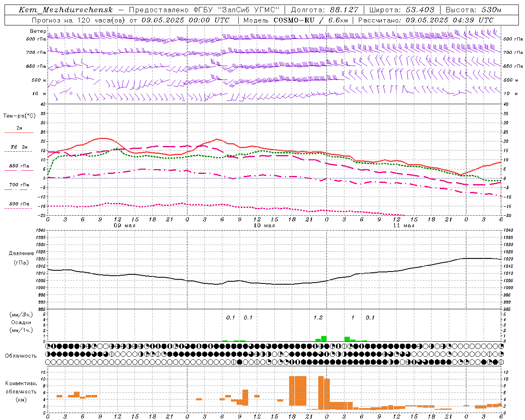Click the '2м' temperature legend entry
Image resolution: width=525 pixels, height=420 pixels.
[x=19, y=128]
